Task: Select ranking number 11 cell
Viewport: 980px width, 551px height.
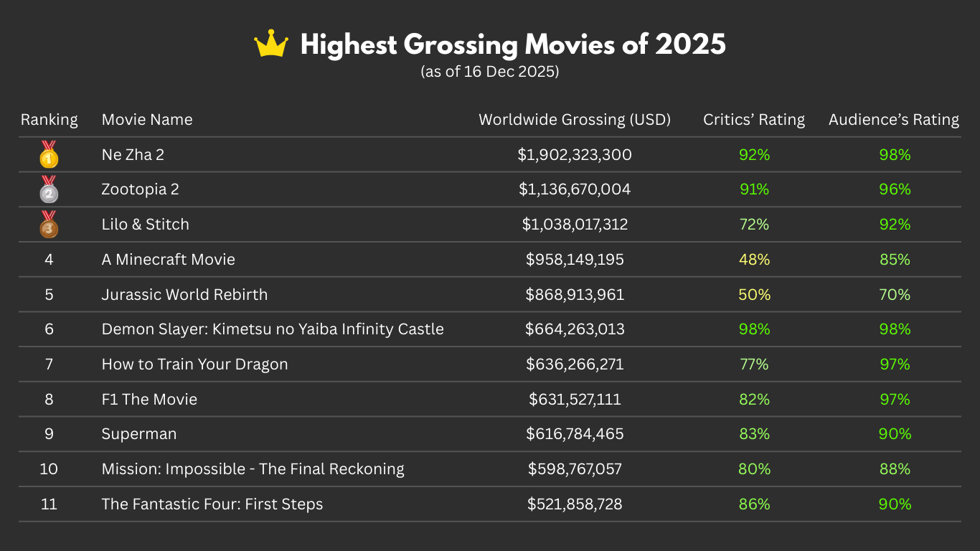Action: [x=49, y=504]
